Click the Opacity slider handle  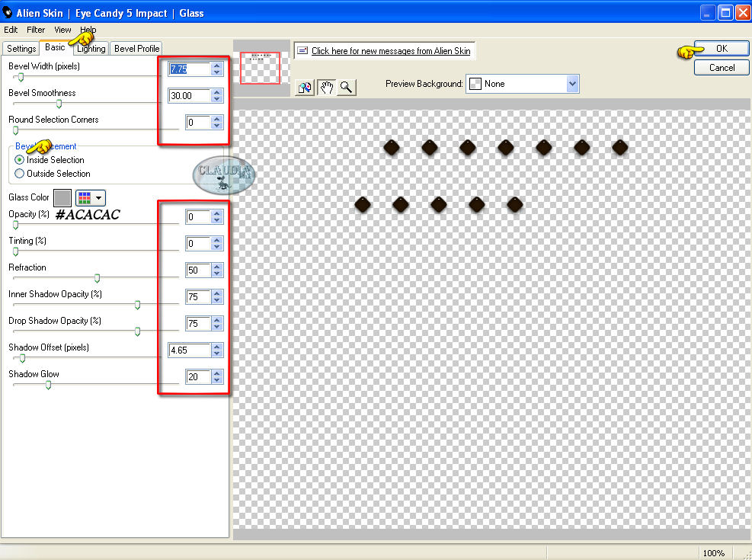pyautogui.click(x=15, y=225)
